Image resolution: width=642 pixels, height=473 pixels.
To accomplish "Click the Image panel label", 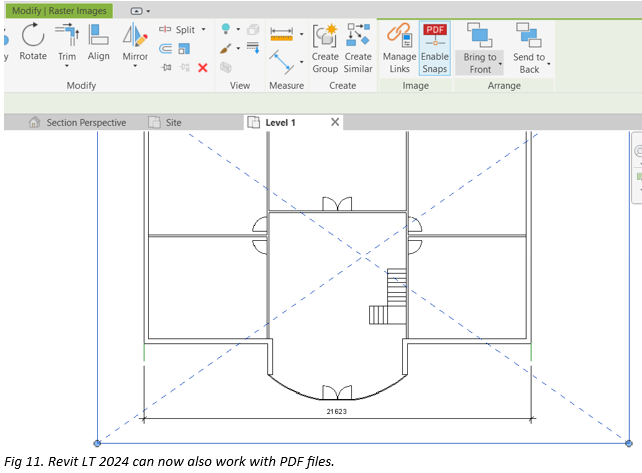I will (416, 86).
